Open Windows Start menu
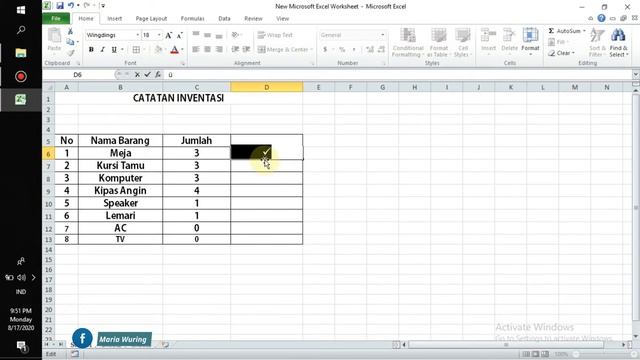This screenshot has height=360, width=640. click(21, 10)
